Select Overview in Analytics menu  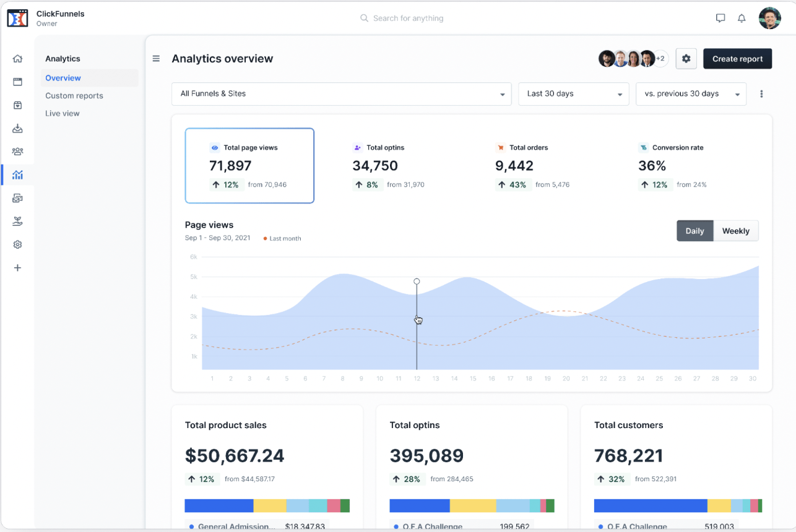[90, 78]
